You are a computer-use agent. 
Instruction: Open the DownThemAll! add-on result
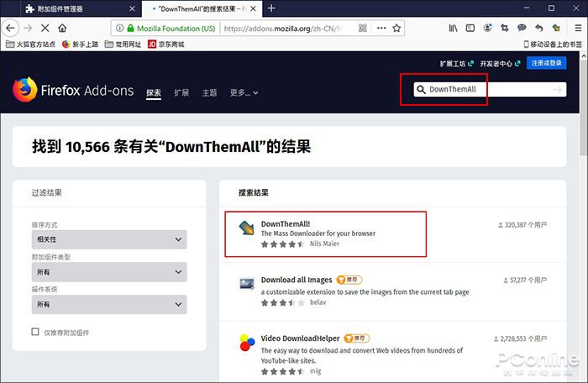286,224
